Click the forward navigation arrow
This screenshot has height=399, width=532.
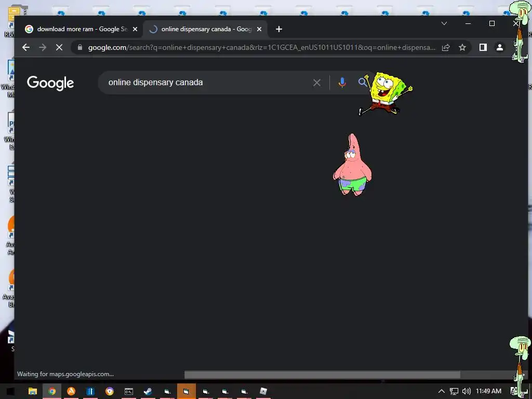43,47
